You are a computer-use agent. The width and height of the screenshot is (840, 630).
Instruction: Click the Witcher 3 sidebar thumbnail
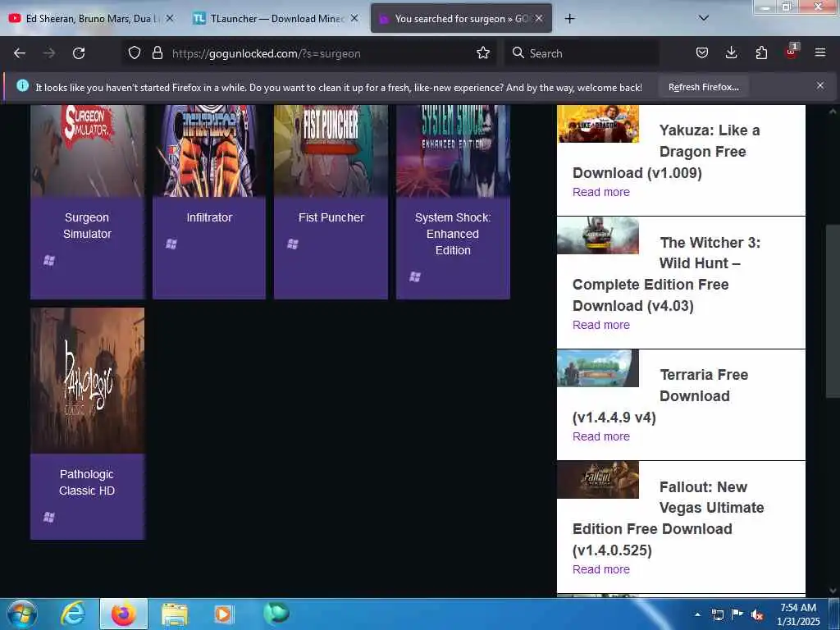598,235
